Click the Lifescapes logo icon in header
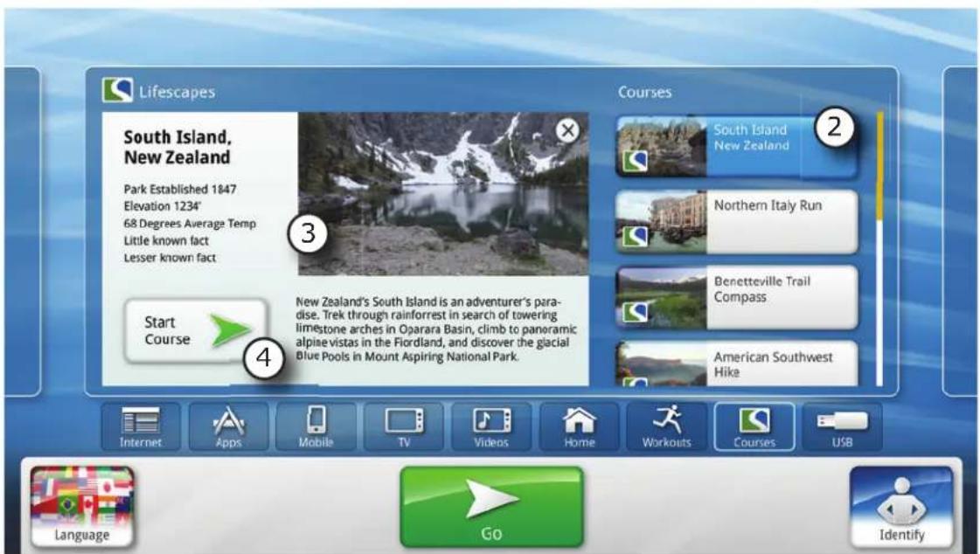Screen dimensions: 980x554 coord(117,91)
